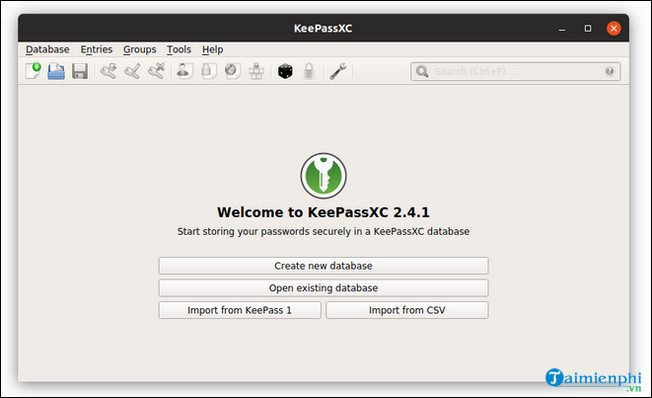Open the Tools menu
This screenshot has width=652, height=398.
pyautogui.click(x=179, y=49)
